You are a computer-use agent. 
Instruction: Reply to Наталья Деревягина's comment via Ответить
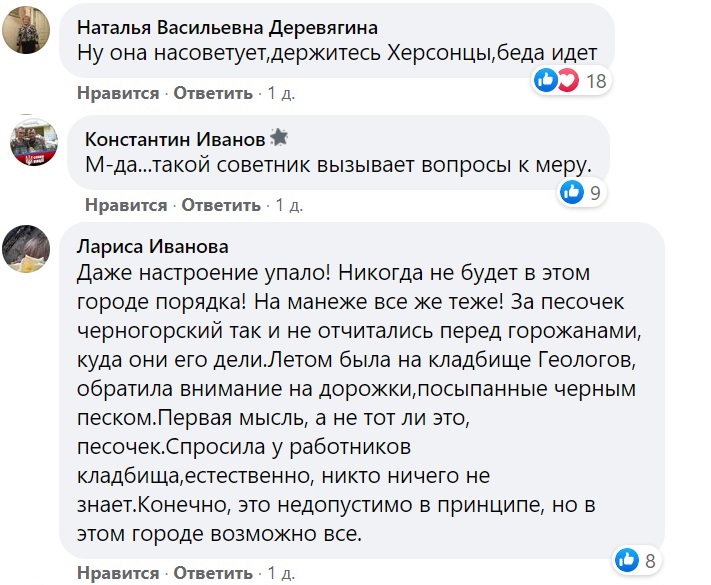pos(213,93)
